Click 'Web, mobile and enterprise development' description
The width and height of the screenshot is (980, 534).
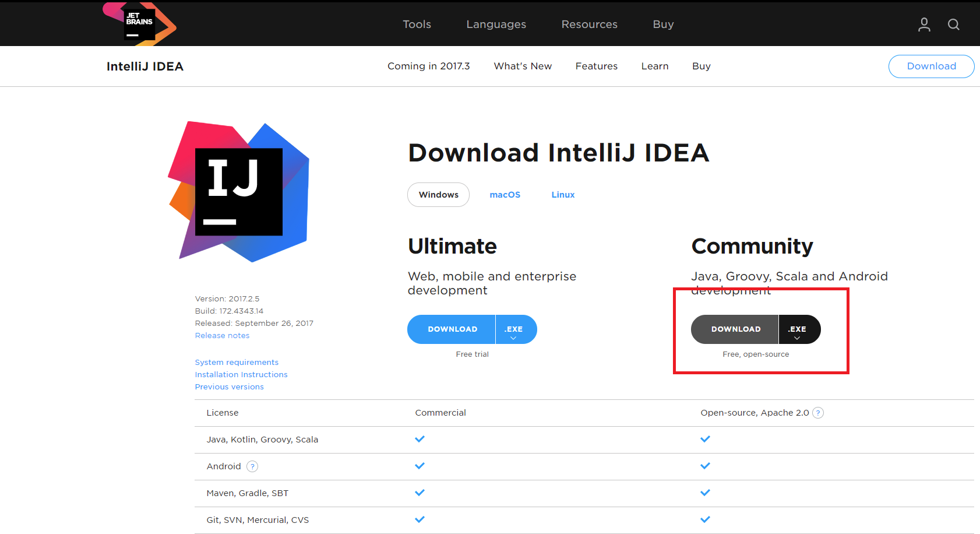click(x=492, y=283)
